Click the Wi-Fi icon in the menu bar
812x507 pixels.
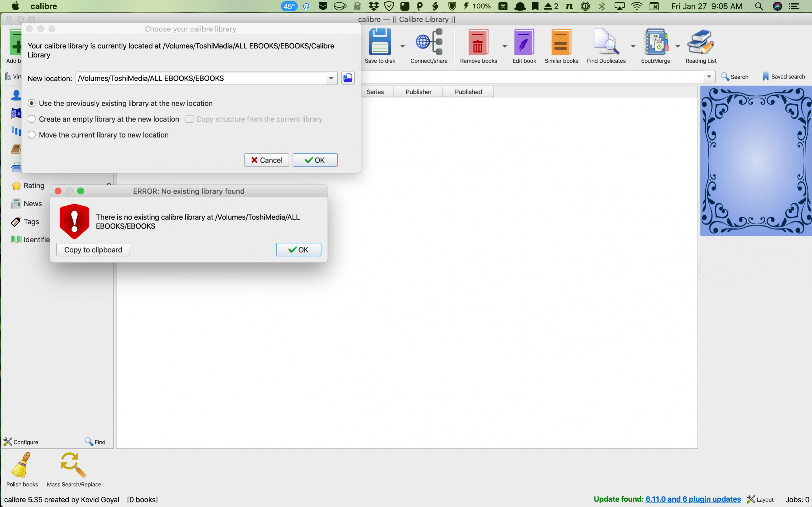(x=637, y=6)
